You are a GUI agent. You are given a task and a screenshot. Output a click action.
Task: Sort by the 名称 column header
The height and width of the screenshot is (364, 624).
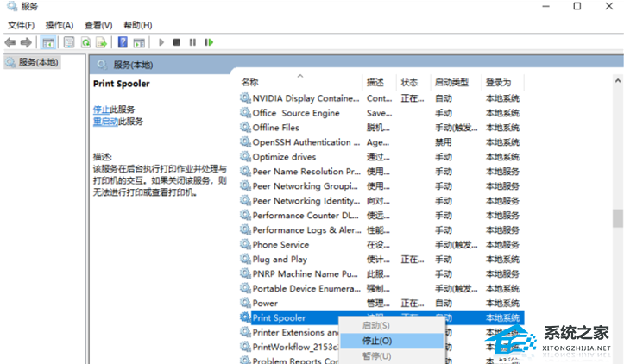(x=250, y=83)
